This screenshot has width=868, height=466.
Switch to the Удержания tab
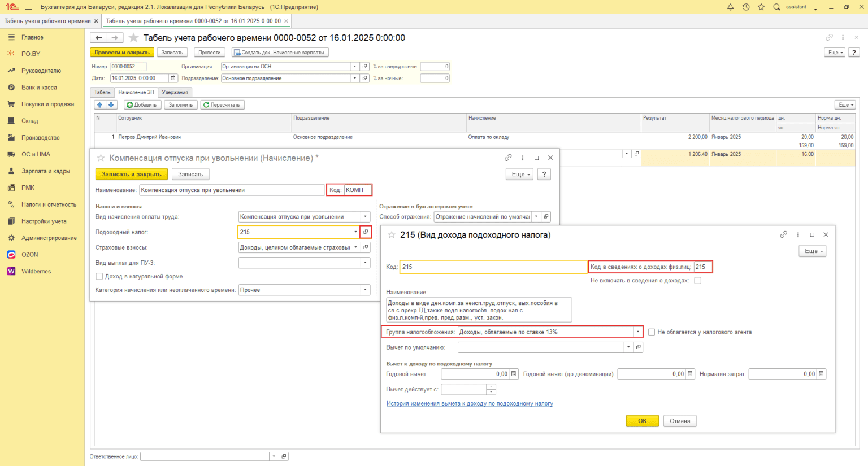point(175,92)
